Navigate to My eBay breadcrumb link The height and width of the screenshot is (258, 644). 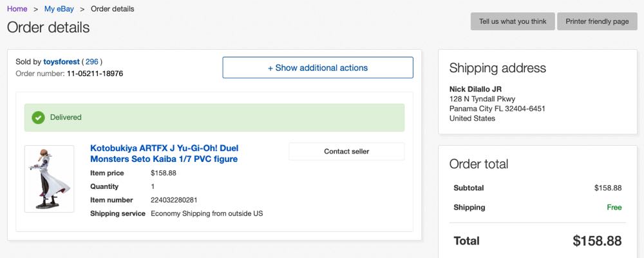[x=59, y=9]
